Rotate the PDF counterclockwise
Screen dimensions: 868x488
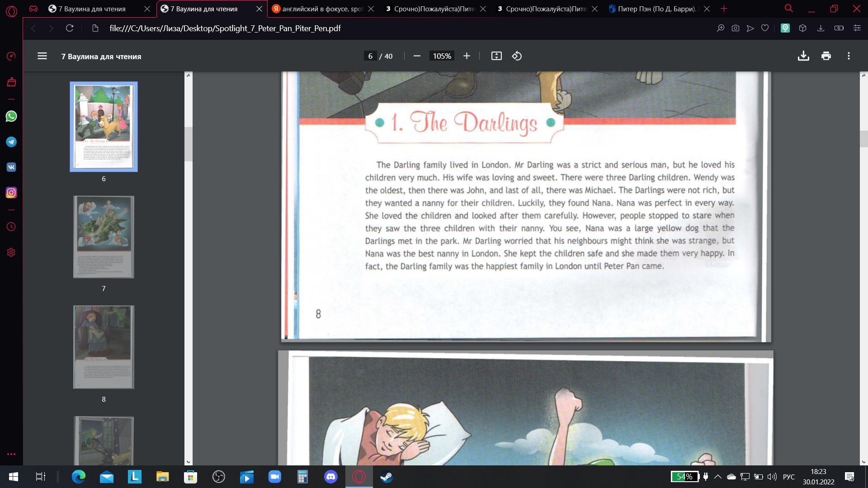coord(517,56)
